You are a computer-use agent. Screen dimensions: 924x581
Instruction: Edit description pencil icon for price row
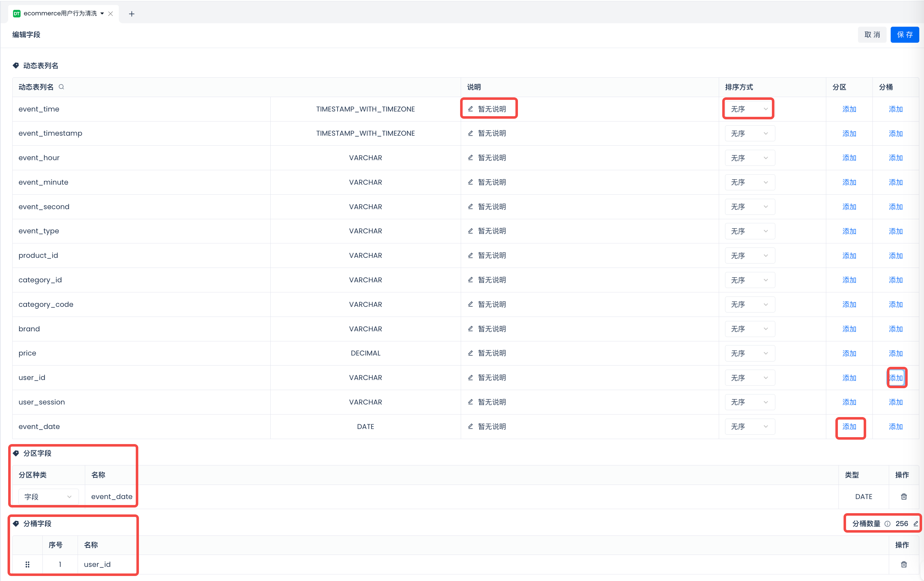click(470, 353)
